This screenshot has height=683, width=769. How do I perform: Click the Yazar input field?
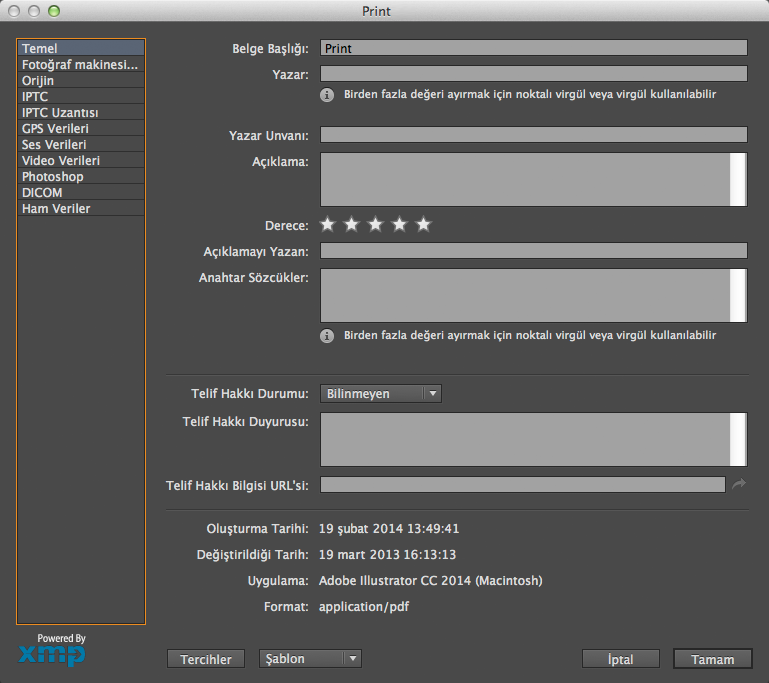[534, 74]
